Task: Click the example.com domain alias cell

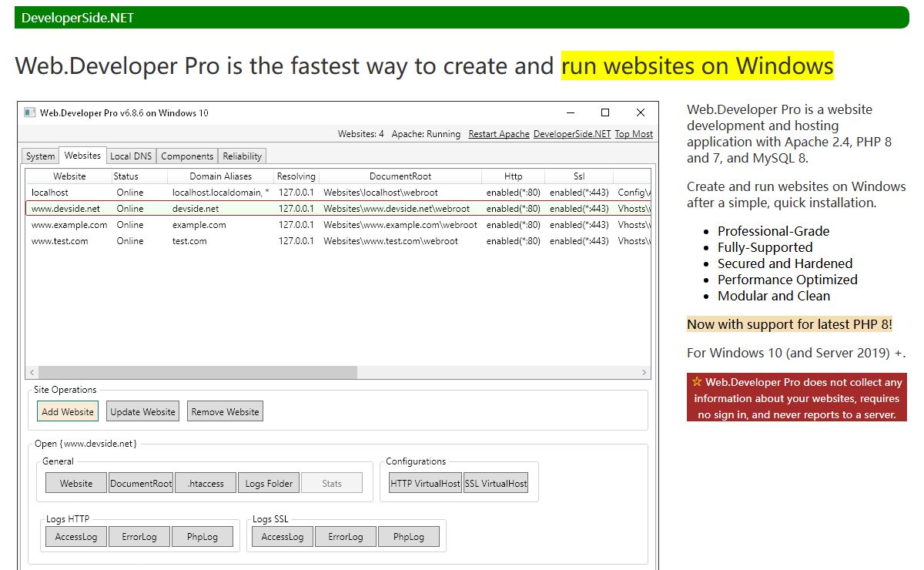Action: [199, 225]
